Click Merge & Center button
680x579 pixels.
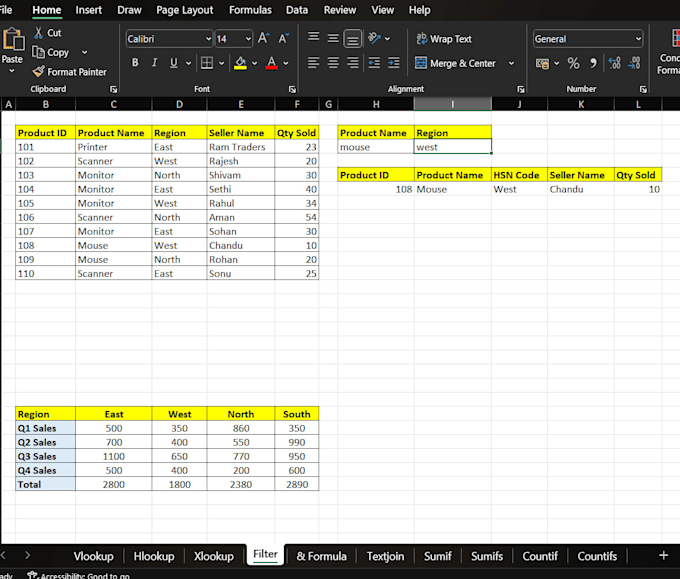[x=455, y=63]
